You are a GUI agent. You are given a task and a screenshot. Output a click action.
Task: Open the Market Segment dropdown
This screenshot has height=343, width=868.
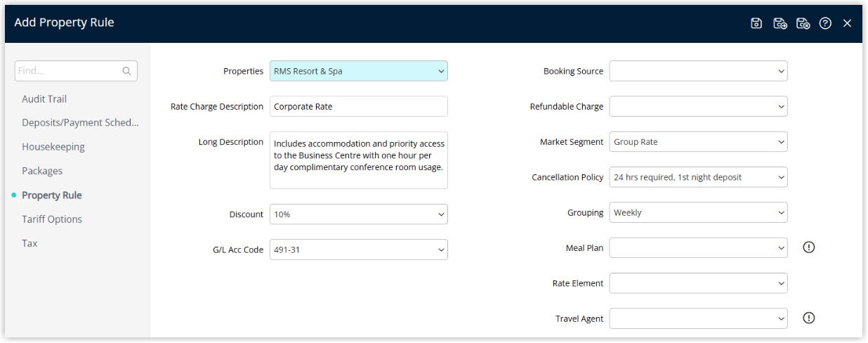point(698,142)
